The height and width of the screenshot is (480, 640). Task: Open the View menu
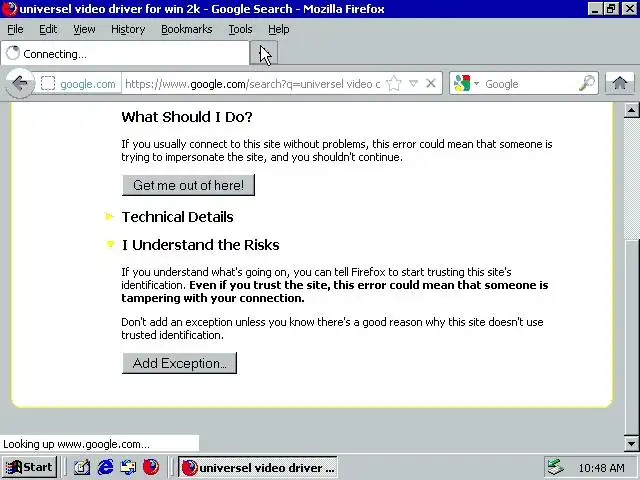84,29
